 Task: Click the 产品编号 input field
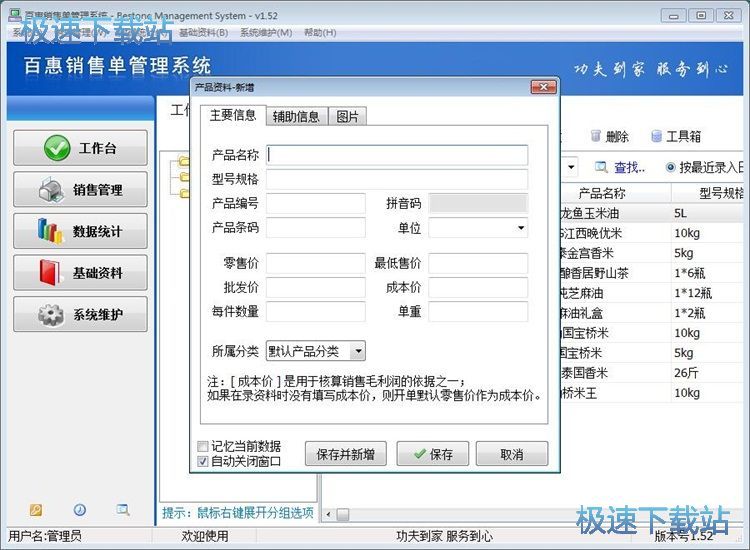point(316,203)
